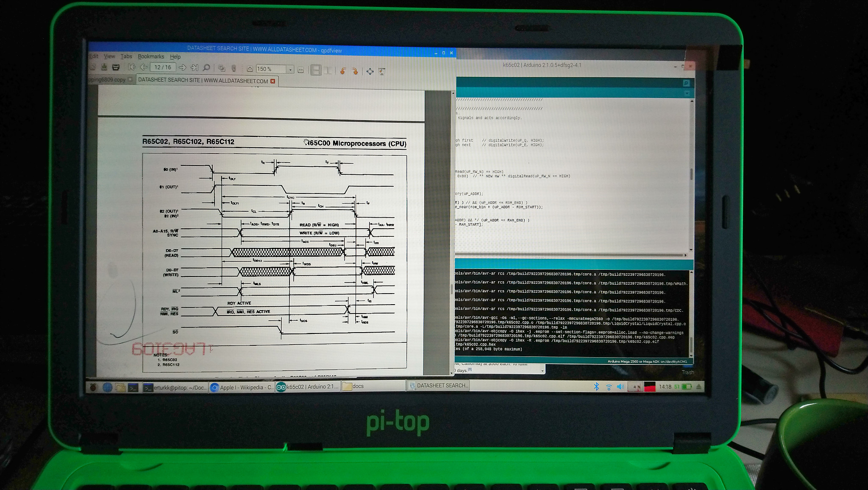
Task: Open Apple I Wikipedia taskbar window
Action: [242, 387]
